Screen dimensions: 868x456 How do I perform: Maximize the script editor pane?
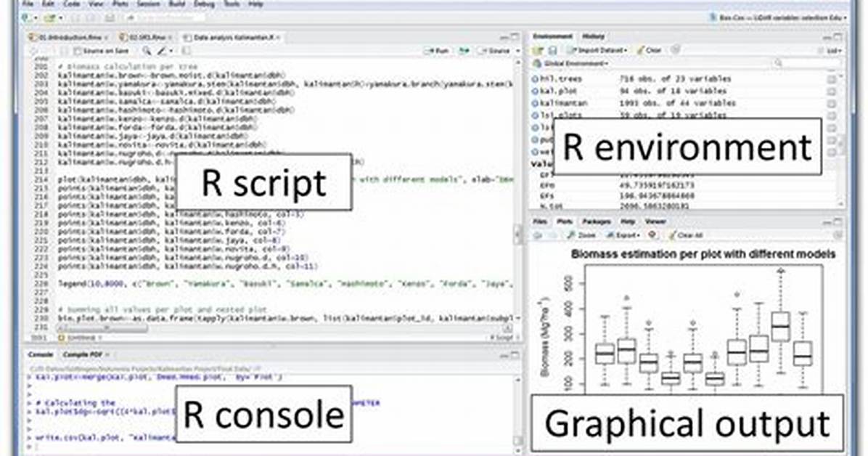(x=515, y=36)
